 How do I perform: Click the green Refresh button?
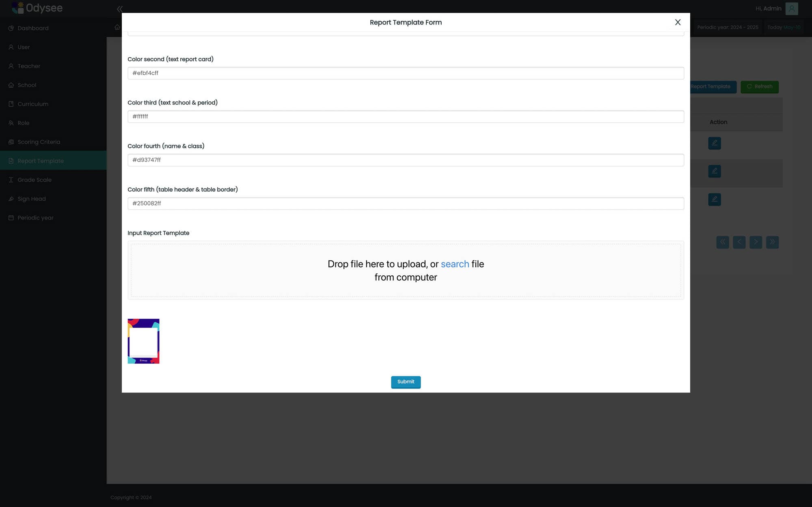760,87
